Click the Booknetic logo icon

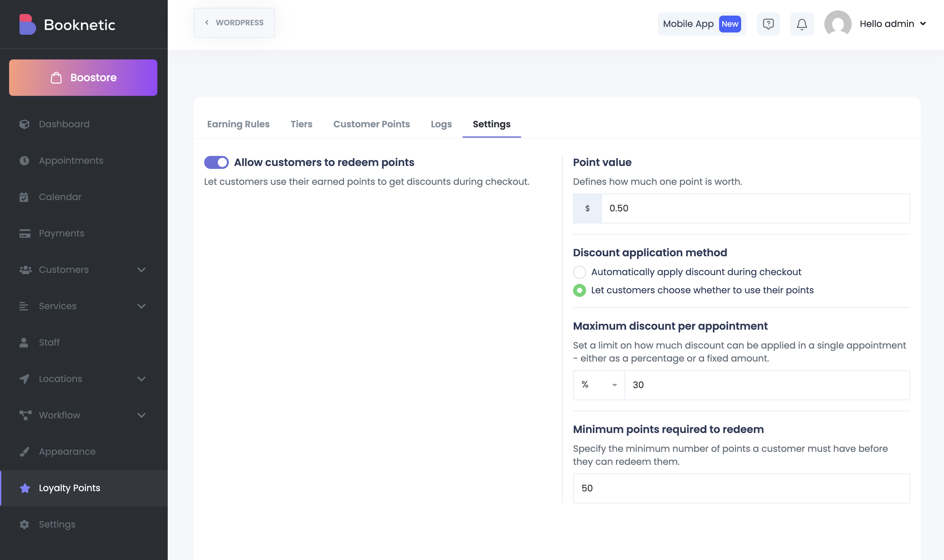click(x=28, y=25)
